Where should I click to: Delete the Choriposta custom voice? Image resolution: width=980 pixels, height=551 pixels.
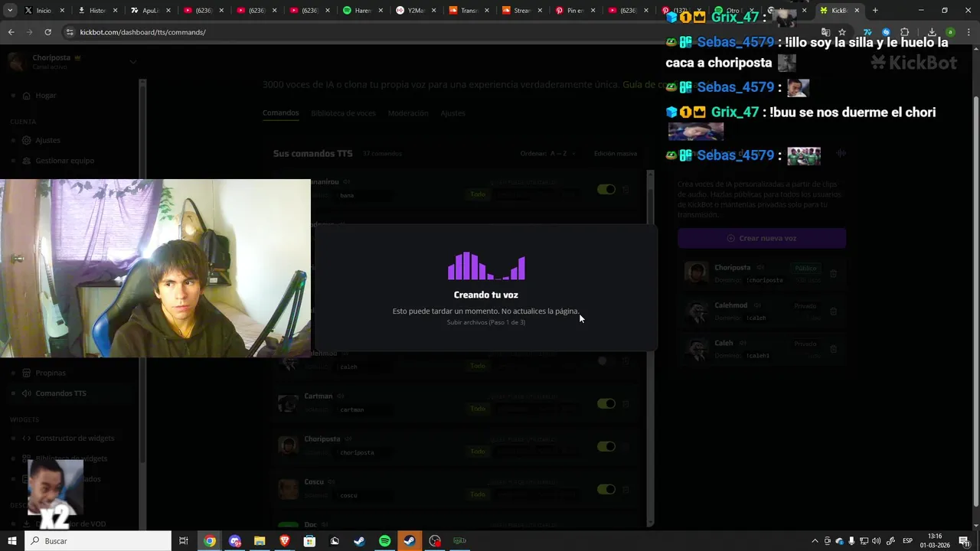834,273
